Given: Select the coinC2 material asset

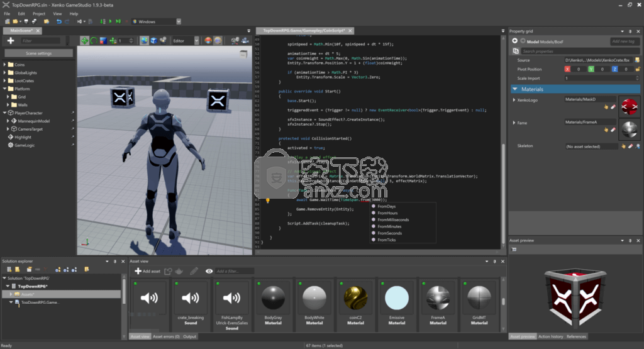Looking at the screenshot, I should [356, 304].
